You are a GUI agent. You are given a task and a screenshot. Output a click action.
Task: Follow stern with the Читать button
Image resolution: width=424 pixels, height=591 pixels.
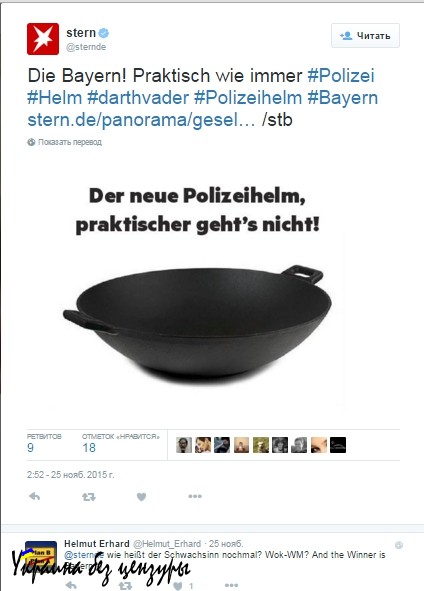[365, 35]
